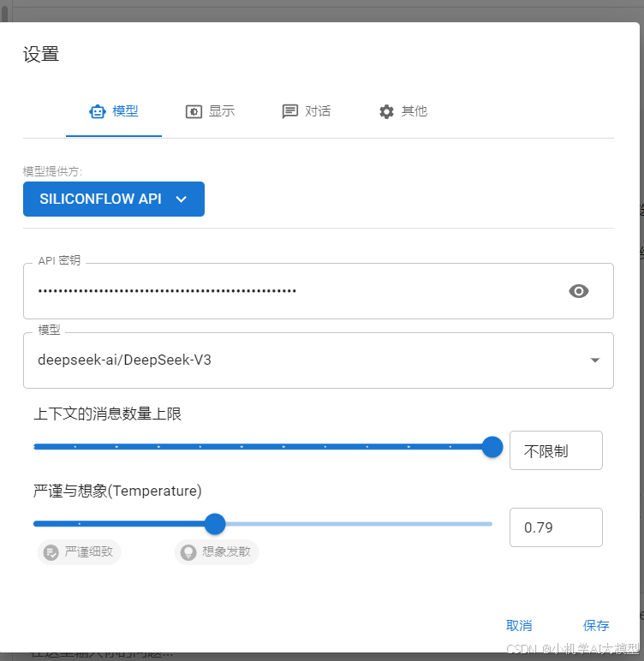Click the checklist icon on 严谨细致
Screen dimensions: 644x661
[x=51, y=552]
